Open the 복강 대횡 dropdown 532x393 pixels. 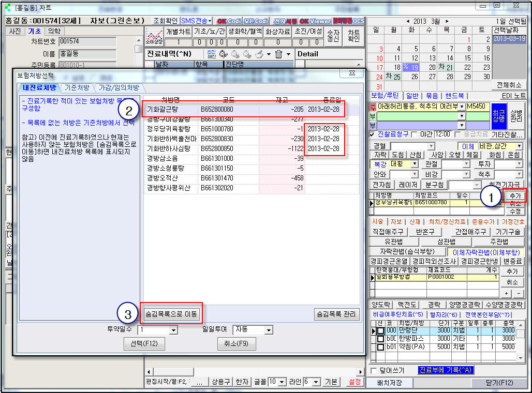pyautogui.click(x=415, y=164)
